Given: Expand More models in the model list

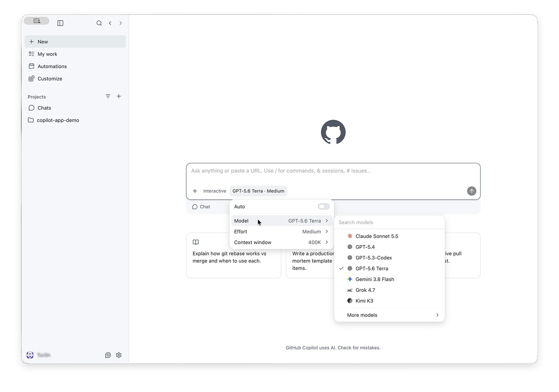Looking at the screenshot, I should (389, 315).
